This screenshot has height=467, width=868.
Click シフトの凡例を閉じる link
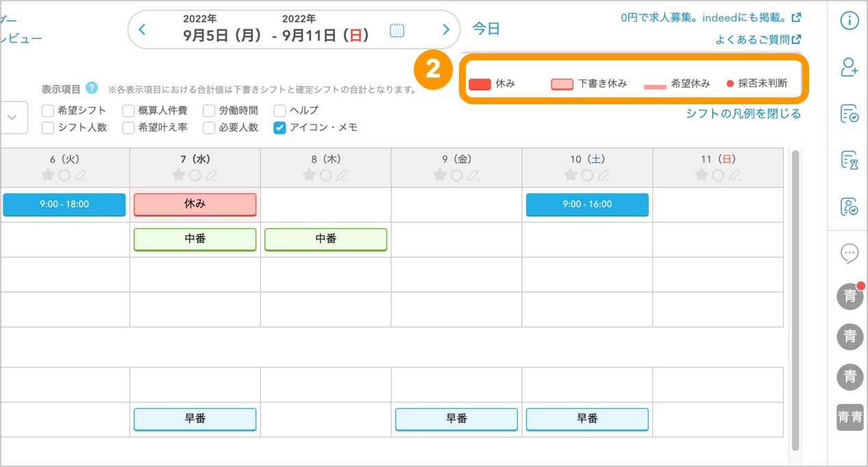tap(743, 114)
